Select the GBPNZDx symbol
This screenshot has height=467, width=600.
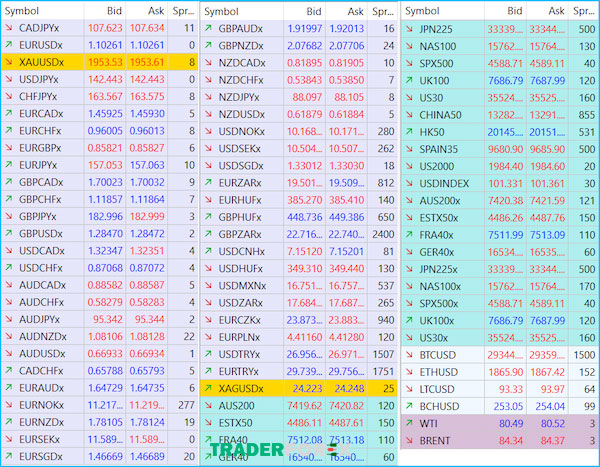[241, 46]
